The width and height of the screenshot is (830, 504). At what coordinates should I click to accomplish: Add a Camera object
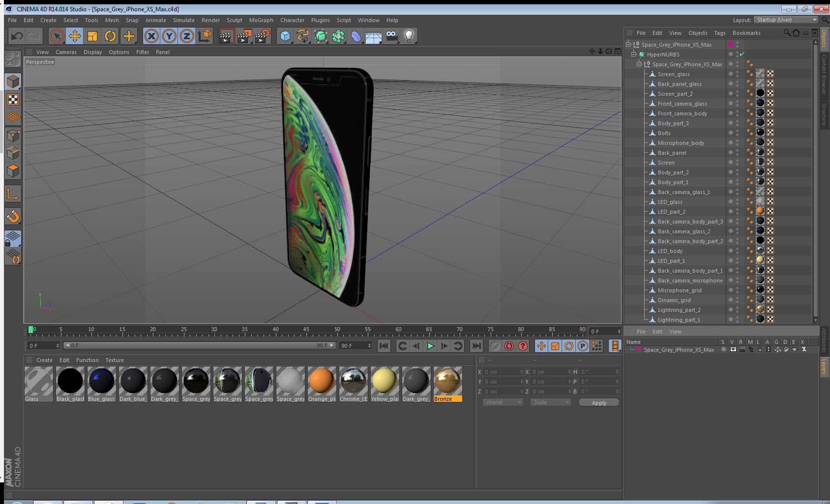tap(391, 36)
